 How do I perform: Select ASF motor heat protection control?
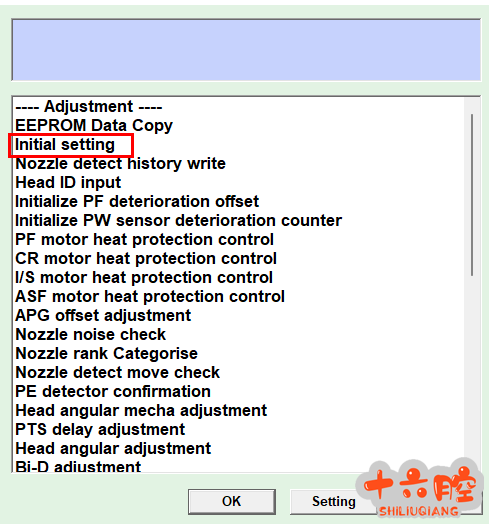pyautogui.click(x=150, y=297)
